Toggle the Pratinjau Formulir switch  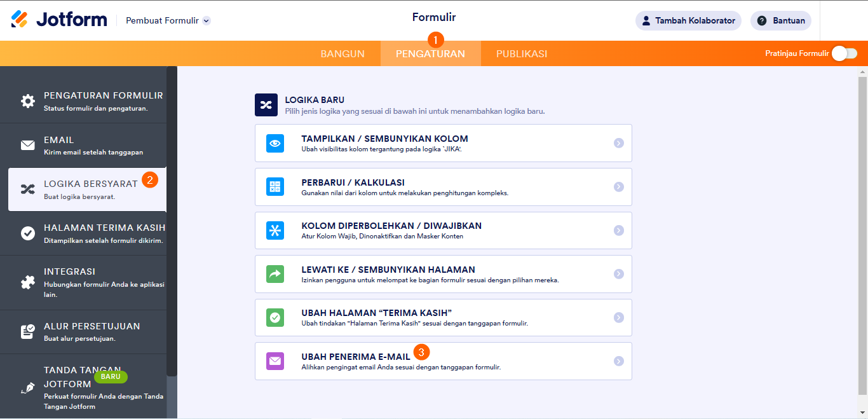tap(844, 53)
